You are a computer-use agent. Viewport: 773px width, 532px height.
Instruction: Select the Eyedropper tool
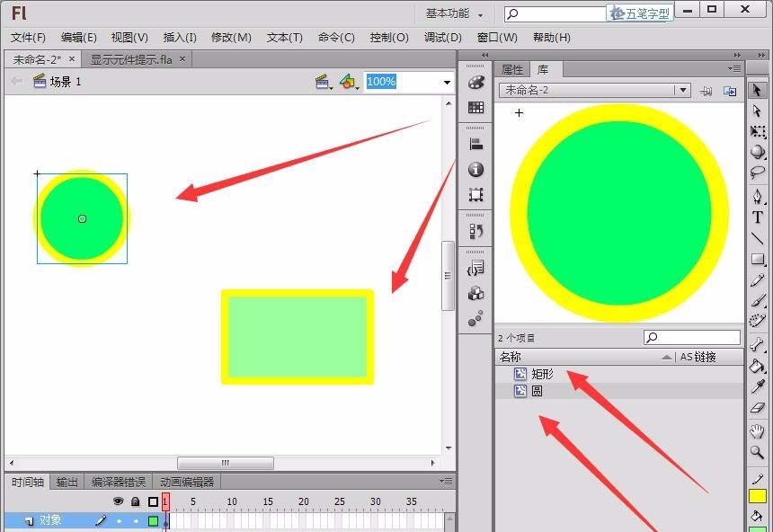pyautogui.click(x=758, y=386)
